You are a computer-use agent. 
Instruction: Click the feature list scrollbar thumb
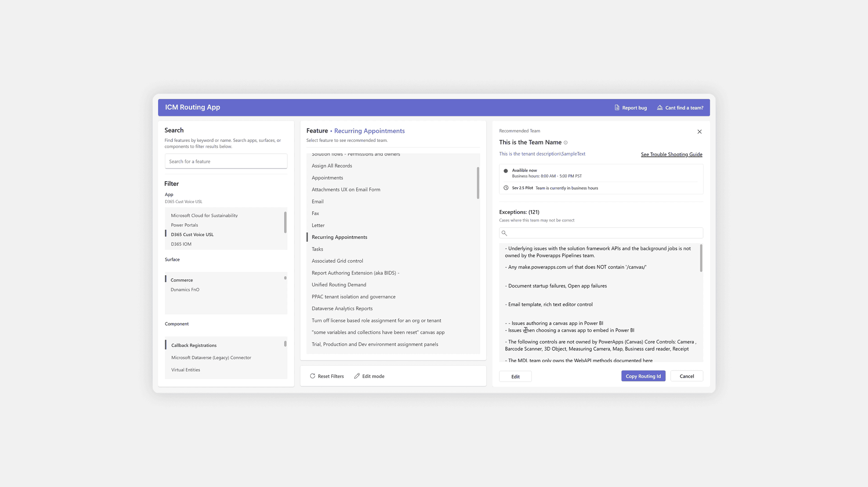[478, 183]
